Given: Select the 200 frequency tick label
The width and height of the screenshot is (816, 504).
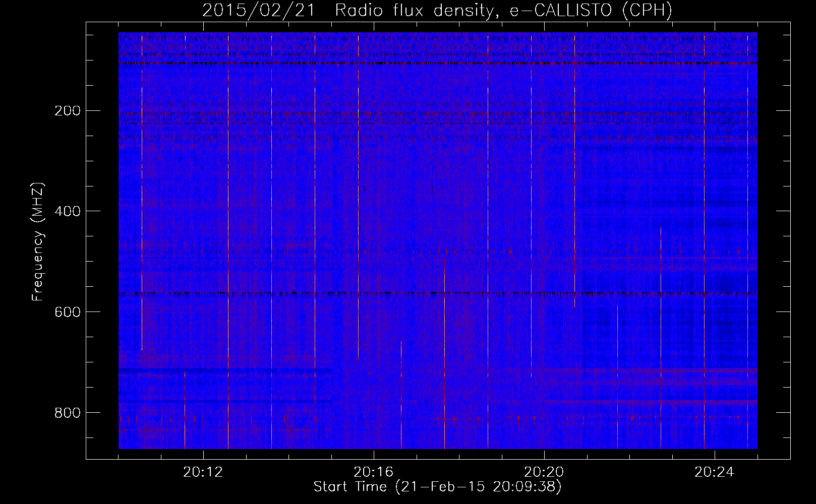Looking at the screenshot, I should pos(67,110).
